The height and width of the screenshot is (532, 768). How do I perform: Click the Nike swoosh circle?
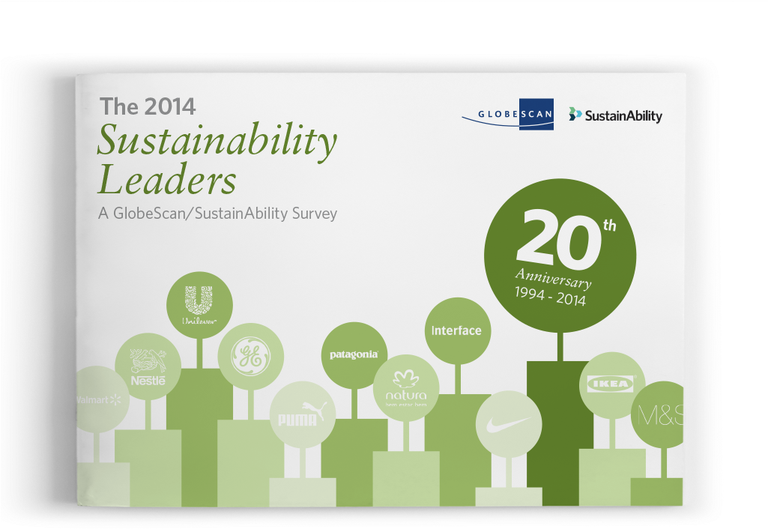click(509, 424)
